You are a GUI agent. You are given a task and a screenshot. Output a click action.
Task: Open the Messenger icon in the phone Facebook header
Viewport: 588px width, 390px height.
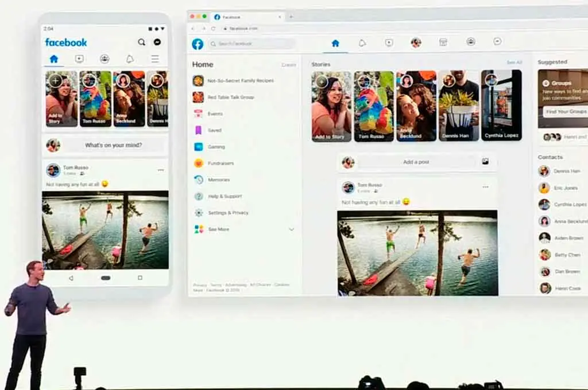(x=157, y=42)
